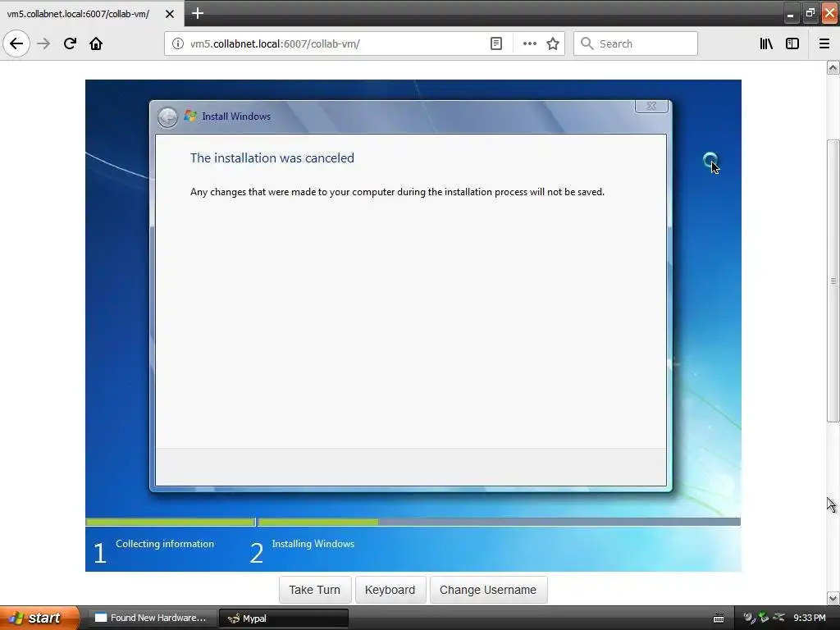Click the 9:33 PM clock
The width and height of the screenshot is (840, 630).
coord(810,618)
